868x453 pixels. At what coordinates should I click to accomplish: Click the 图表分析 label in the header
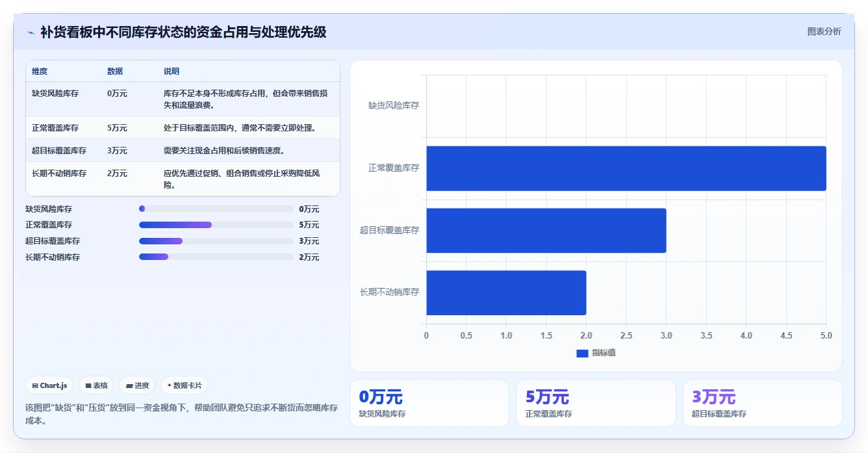pyautogui.click(x=824, y=31)
